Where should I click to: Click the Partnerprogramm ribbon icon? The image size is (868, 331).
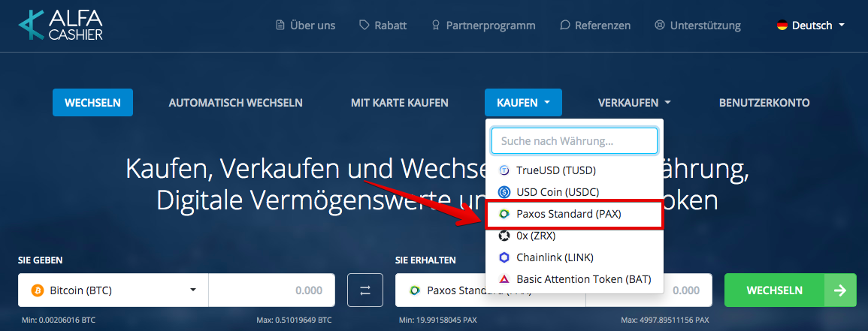[x=436, y=26]
